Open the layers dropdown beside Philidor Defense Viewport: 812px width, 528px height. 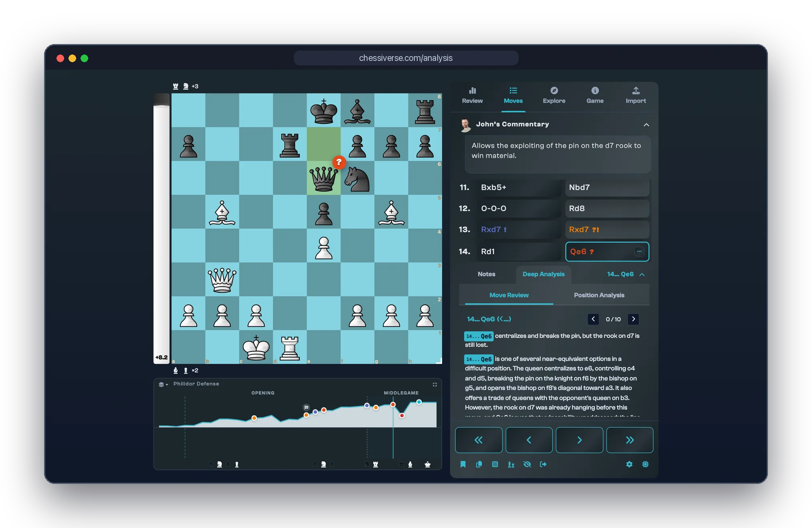[x=163, y=384]
